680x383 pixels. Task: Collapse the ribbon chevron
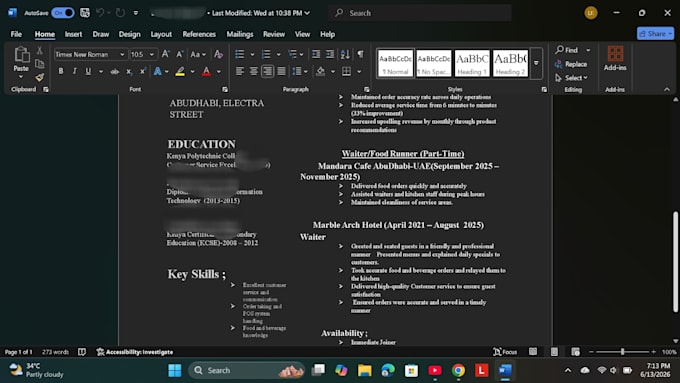(x=667, y=89)
